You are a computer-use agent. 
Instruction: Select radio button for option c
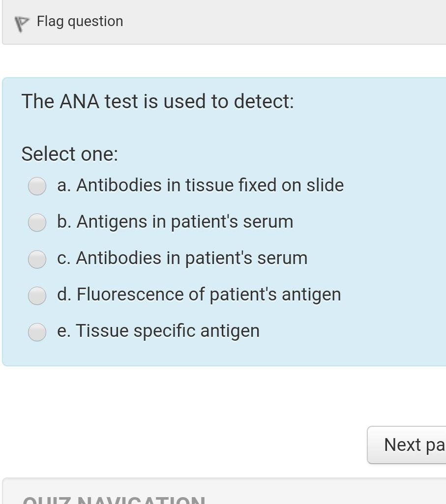tap(37, 259)
